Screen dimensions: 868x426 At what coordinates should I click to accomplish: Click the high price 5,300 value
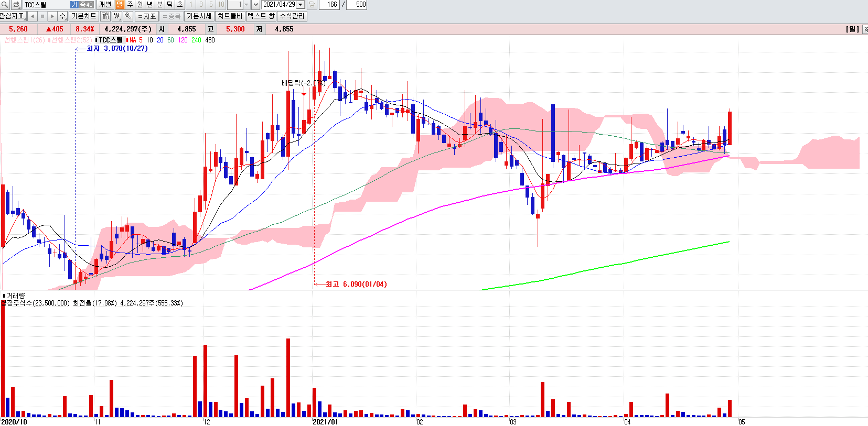click(x=235, y=29)
